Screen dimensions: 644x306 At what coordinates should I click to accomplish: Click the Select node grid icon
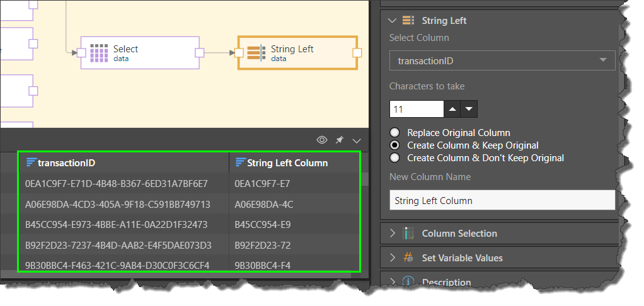[x=99, y=53]
